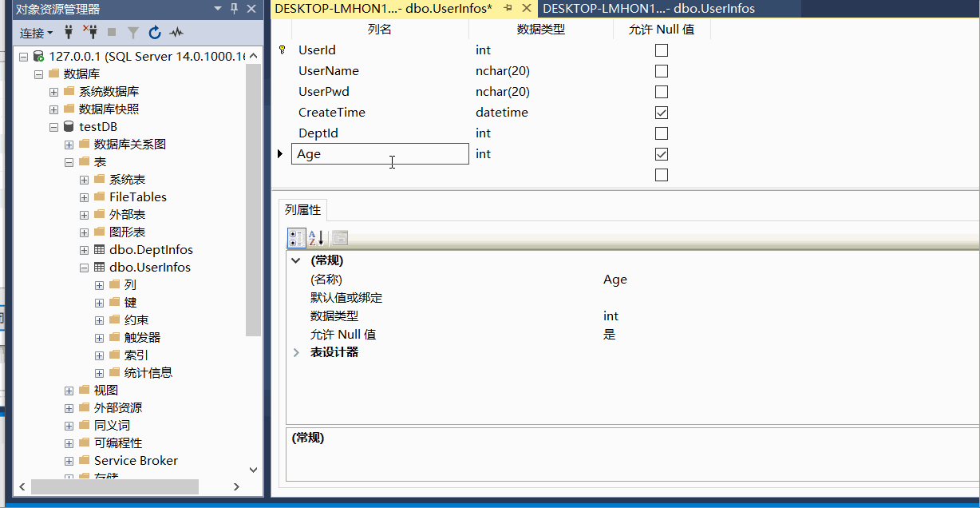Select the (名称) property row
The image size is (980, 508).
pyautogui.click(x=632, y=280)
